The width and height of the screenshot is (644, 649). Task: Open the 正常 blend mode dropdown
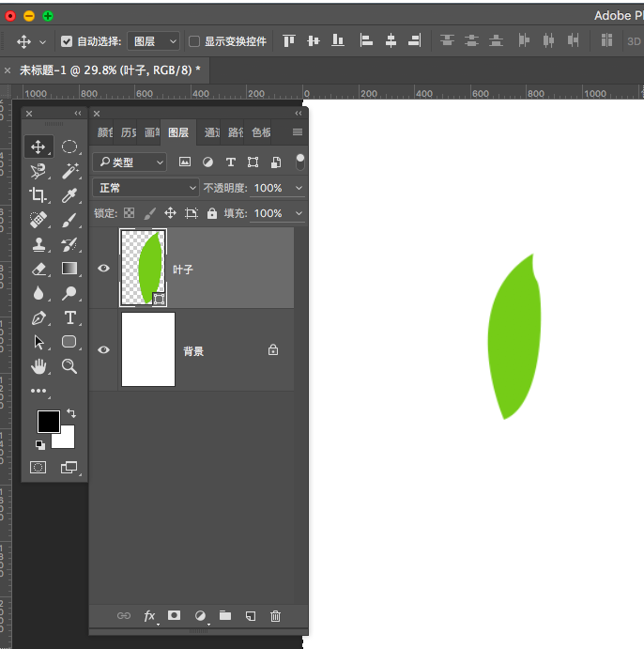pyautogui.click(x=146, y=188)
